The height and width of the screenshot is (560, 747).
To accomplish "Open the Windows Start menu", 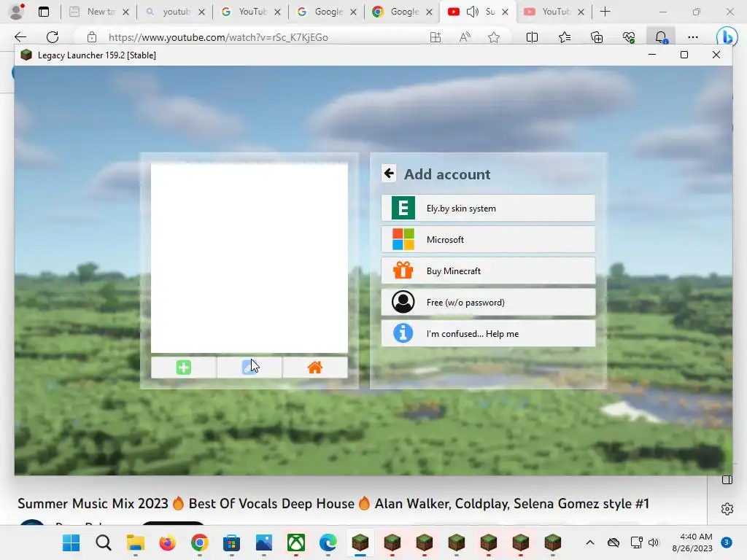I will pyautogui.click(x=71, y=542).
